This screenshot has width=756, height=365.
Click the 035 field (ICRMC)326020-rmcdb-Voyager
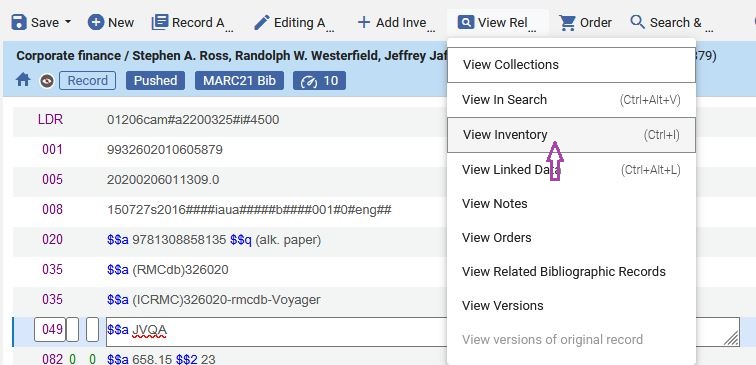[x=226, y=299]
